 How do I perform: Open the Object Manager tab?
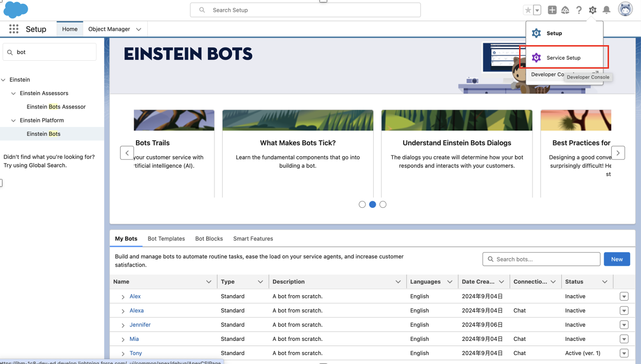click(x=109, y=29)
